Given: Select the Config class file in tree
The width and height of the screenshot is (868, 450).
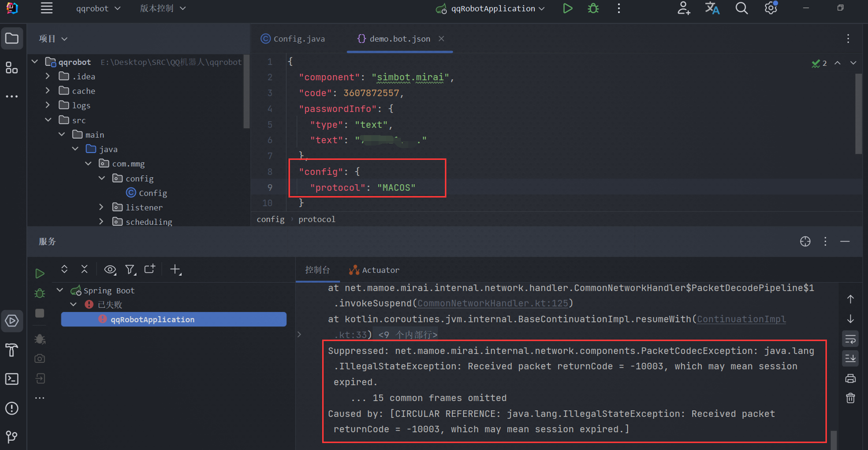Looking at the screenshot, I should pos(146,193).
